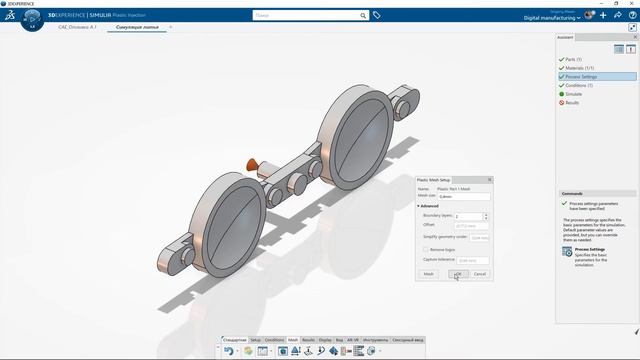Click the top search input field

point(306,16)
